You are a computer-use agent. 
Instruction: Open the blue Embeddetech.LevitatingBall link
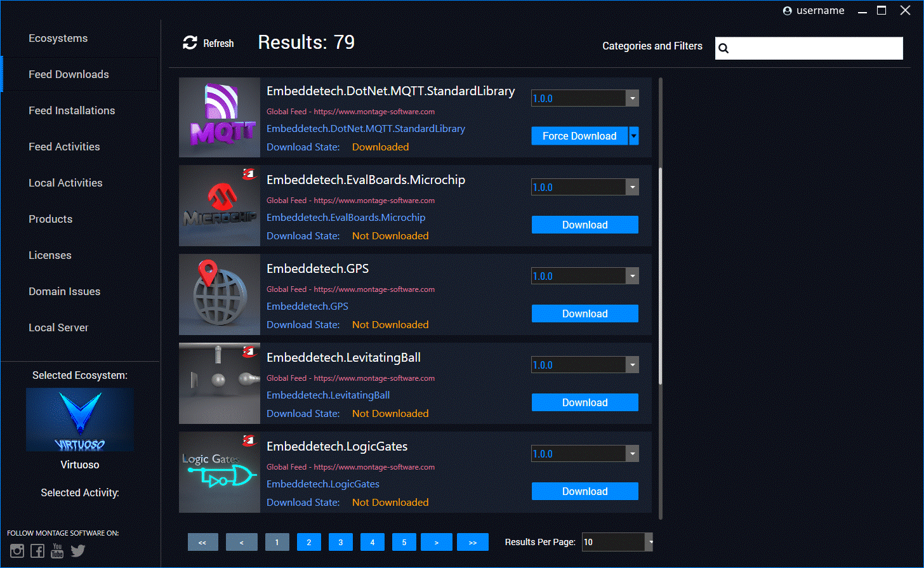click(328, 395)
